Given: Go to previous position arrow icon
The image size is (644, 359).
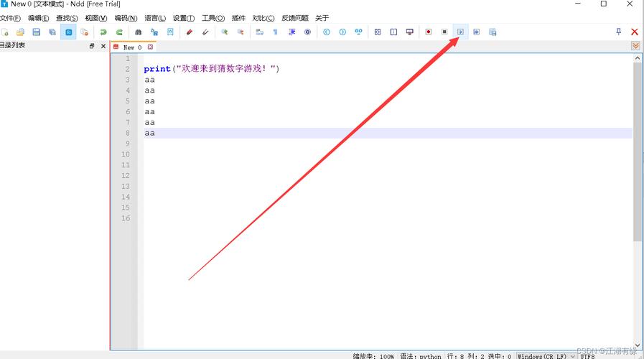Looking at the screenshot, I should click(x=327, y=32).
